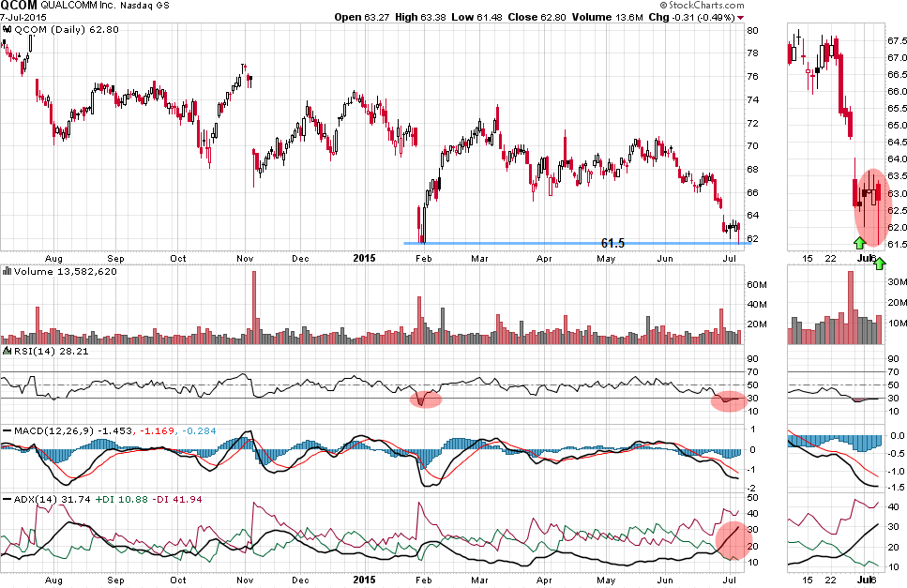Click the 80 price axis label
This screenshot has height=588, width=907.
point(752,30)
